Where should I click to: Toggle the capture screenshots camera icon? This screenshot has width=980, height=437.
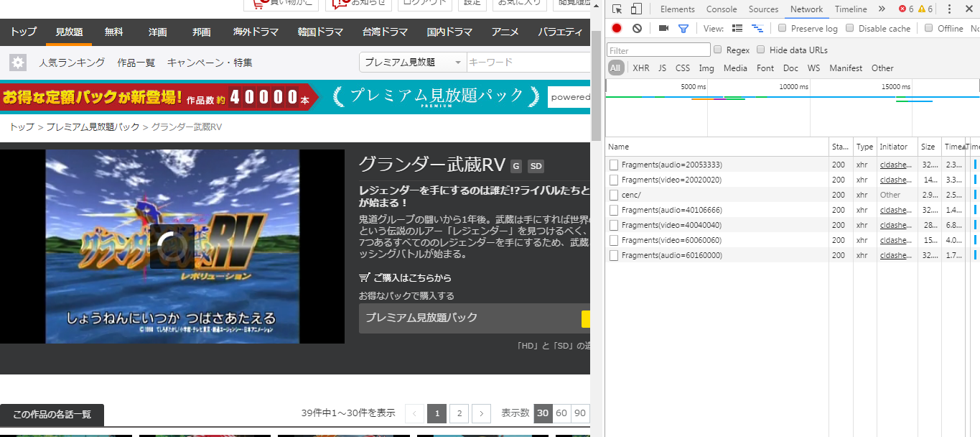(663, 28)
